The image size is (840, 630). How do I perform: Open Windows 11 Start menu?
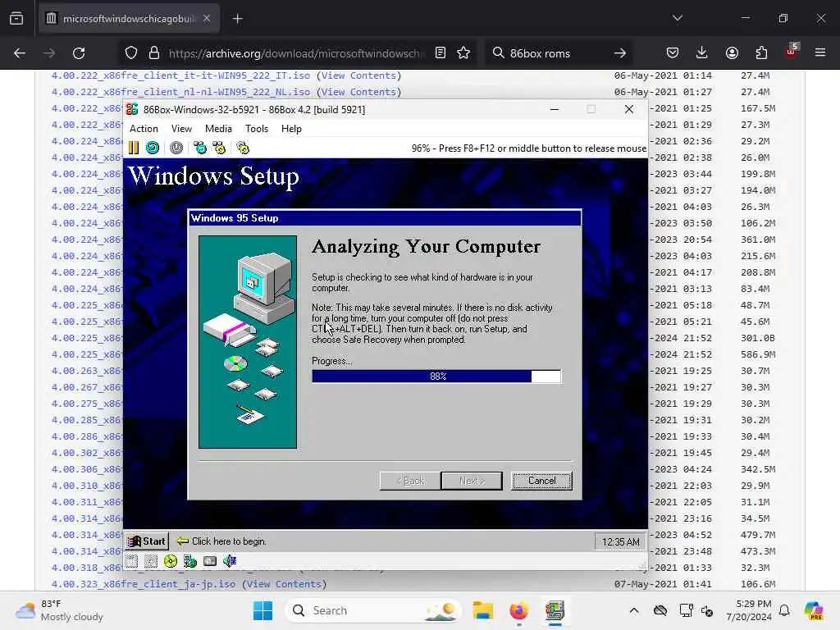[x=262, y=610]
